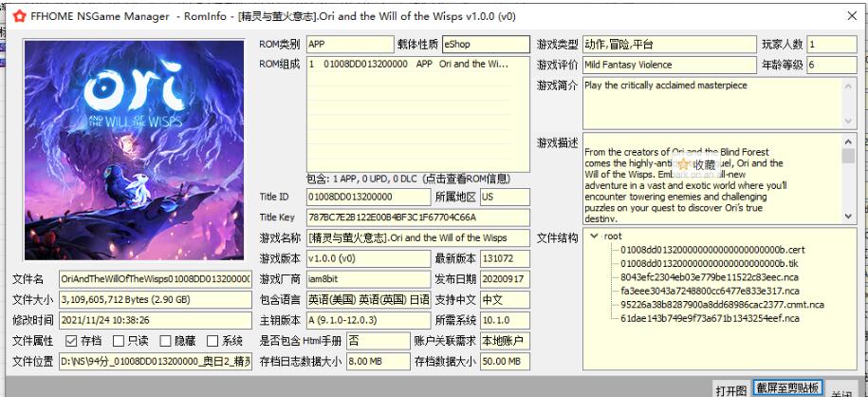Click the 修改时间 2021/11/24 field

click(x=155, y=320)
